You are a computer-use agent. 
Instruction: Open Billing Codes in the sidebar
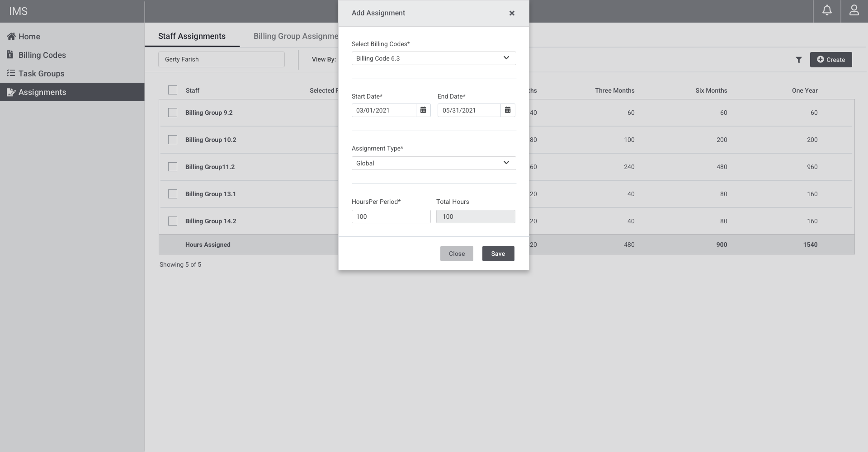pos(42,55)
